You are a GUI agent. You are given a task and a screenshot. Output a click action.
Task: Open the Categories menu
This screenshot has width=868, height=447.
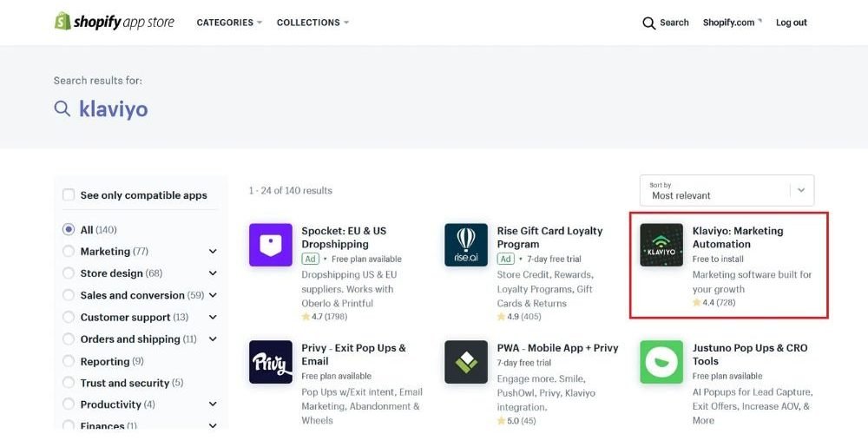pos(229,23)
